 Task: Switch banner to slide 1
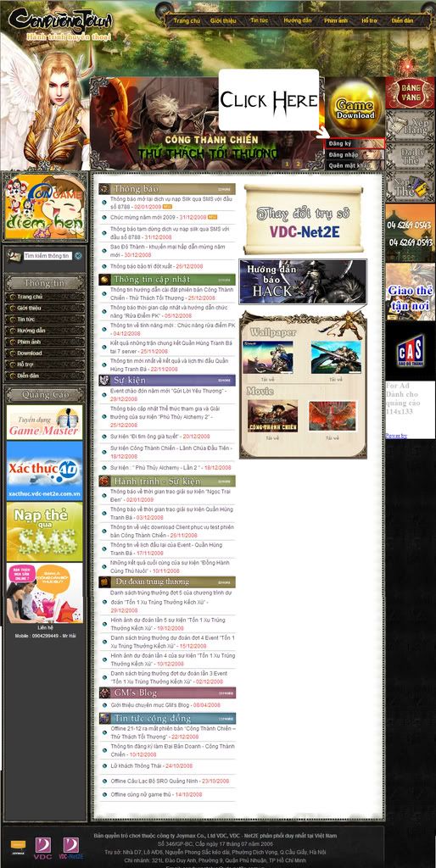287,164
